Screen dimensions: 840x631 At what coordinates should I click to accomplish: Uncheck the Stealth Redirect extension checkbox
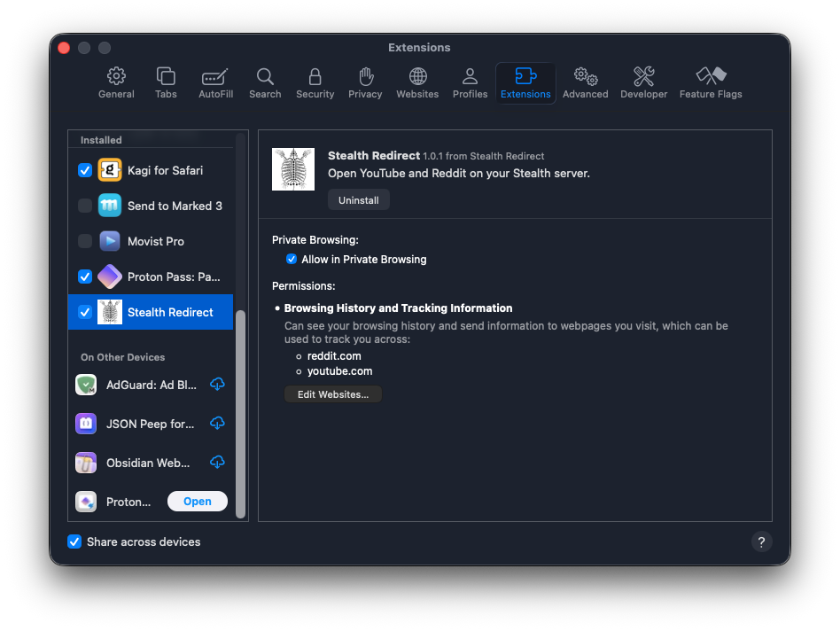click(x=85, y=312)
